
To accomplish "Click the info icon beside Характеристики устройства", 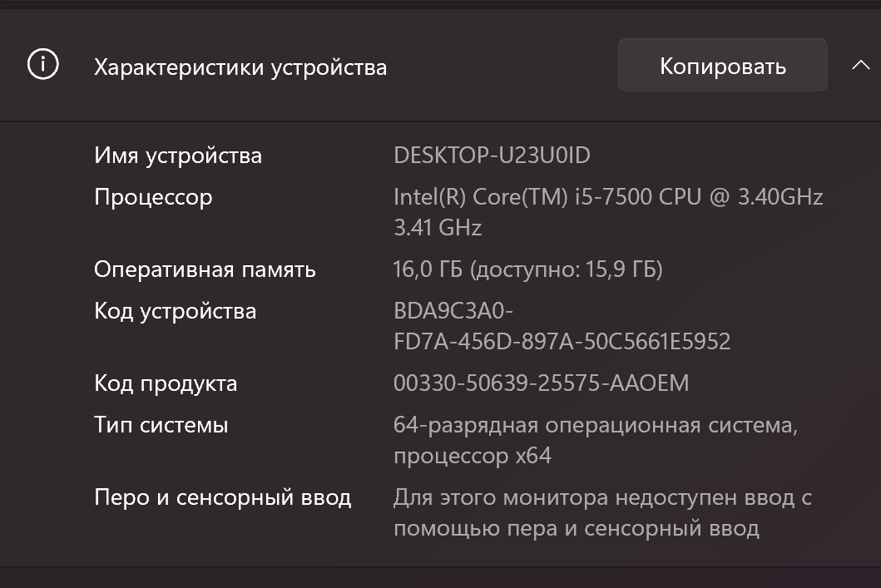I will pyautogui.click(x=43, y=65).
